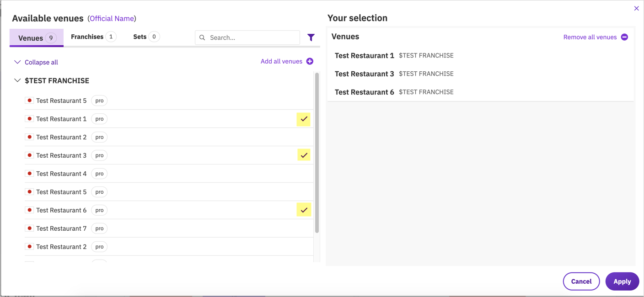This screenshot has height=297, width=644.
Task: Click the plus icon beside Add all venues
Action: pos(310,61)
